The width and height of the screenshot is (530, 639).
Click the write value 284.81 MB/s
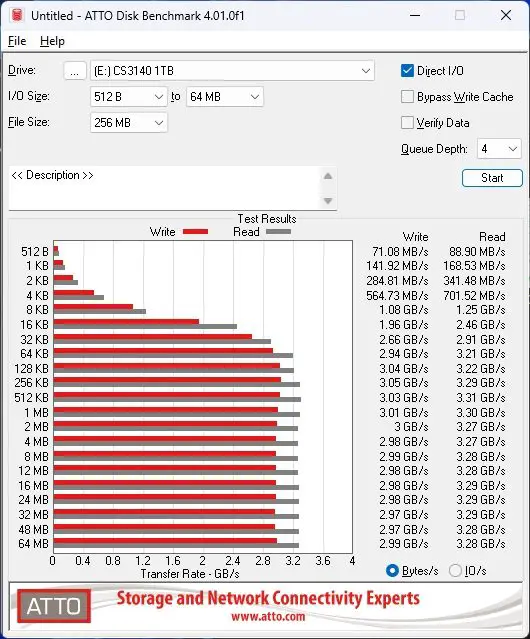pos(397,281)
